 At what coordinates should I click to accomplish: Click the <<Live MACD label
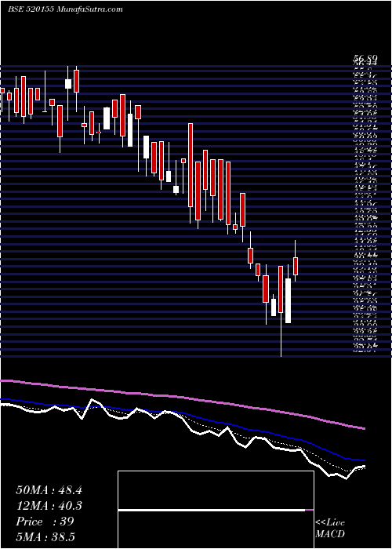pos(330,529)
